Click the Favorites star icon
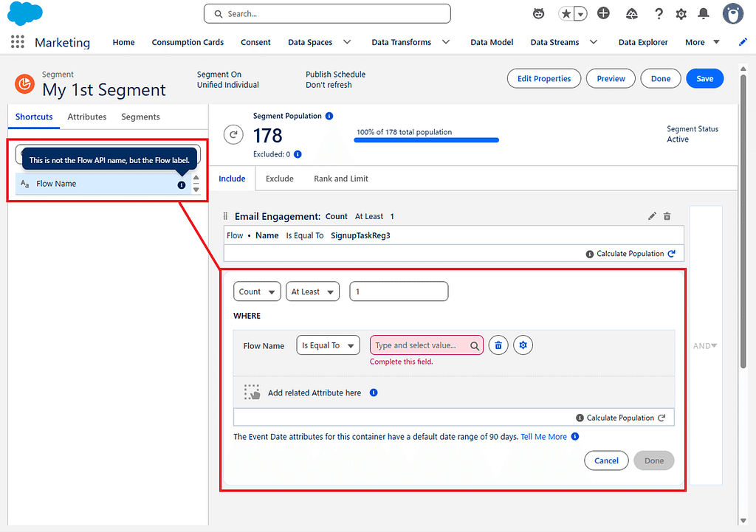This screenshot has width=756, height=532. point(566,13)
